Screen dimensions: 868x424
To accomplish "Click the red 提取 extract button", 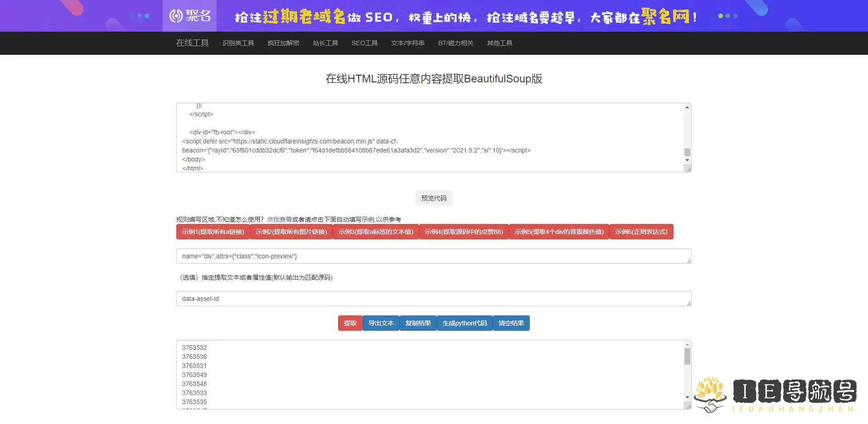I will click(349, 323).
